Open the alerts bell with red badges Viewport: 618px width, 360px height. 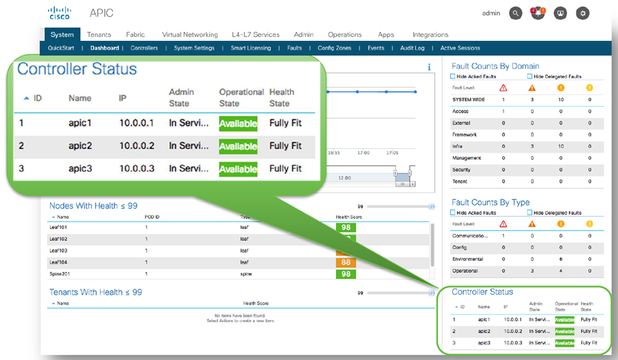click(538, 13)
